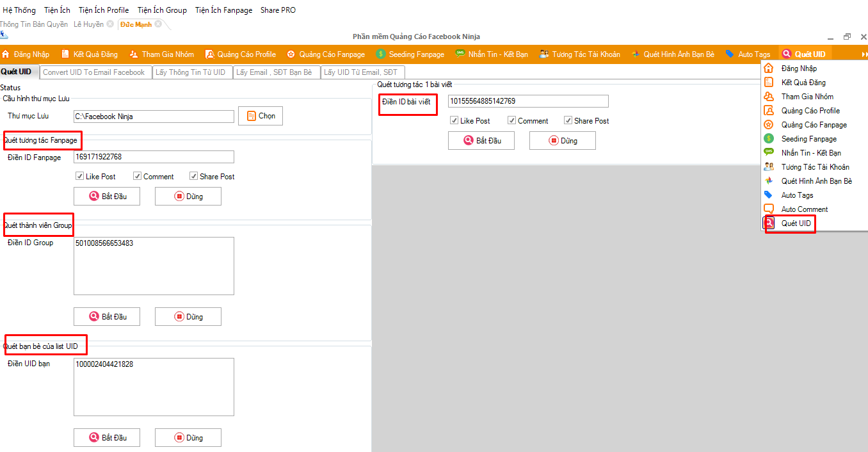Click the Điền UID bạn text area
Screen dimensions: 868x452
(154, 387)
